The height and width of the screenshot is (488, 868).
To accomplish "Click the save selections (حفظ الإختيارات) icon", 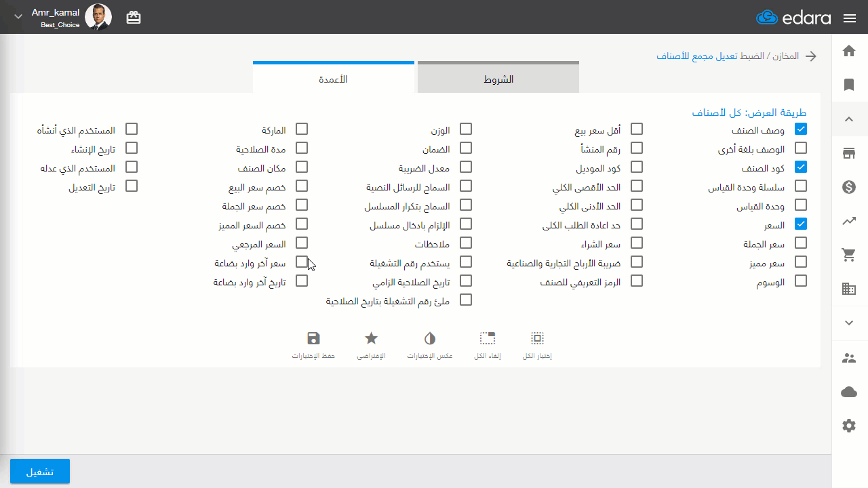I will 313,338.
